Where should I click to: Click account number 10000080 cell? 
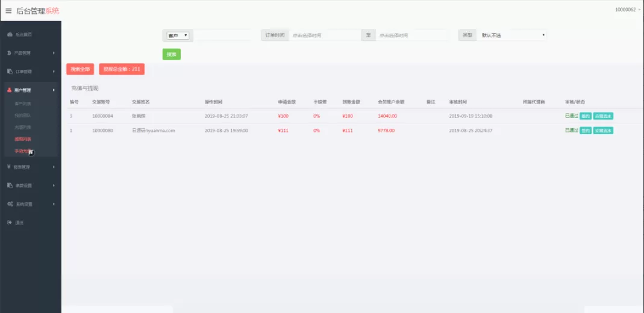tap(102, 131)
